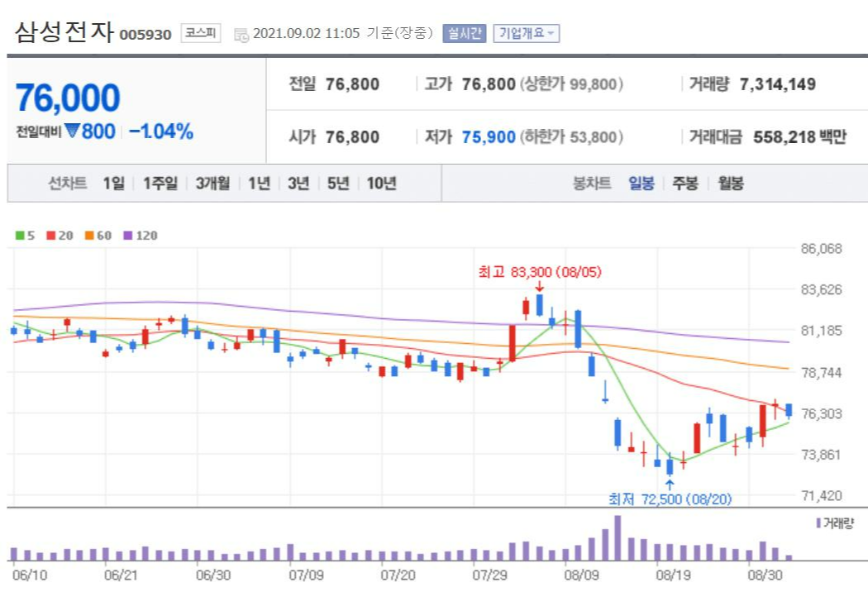Image resolution: width=868 pixels, height=592 pixels.
Task: Select the 1년 line chart tab
Action: coord(259,183)
